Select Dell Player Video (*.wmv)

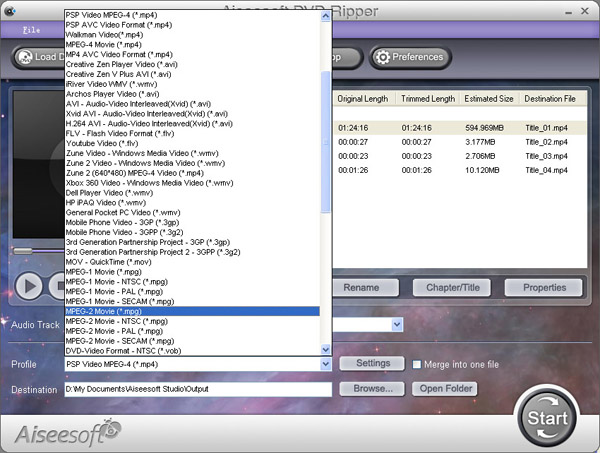click(192, 193)
